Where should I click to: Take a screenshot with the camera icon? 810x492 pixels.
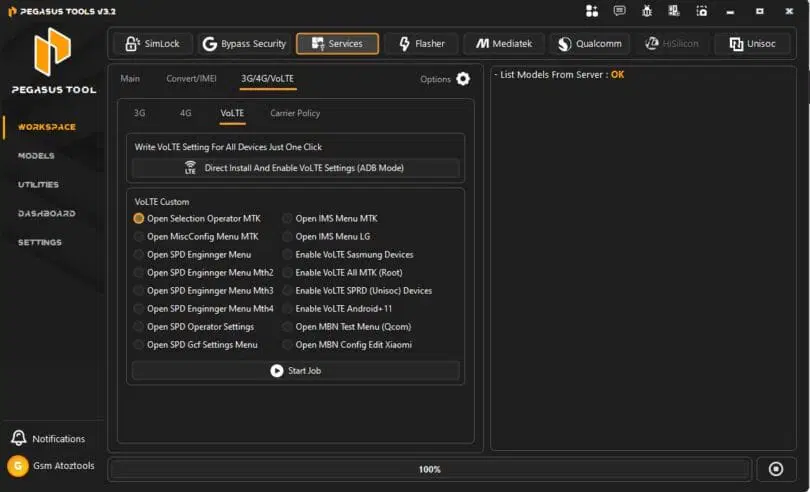coord(702,11)
